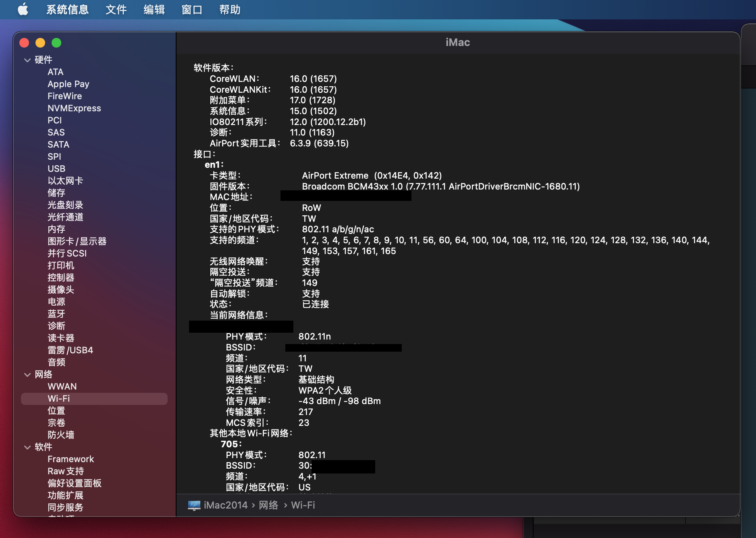Image resolution: width=756 pixels, height=538 pixels.
Task: Select FireWire in the sidebar
Action: coord(64,96)
